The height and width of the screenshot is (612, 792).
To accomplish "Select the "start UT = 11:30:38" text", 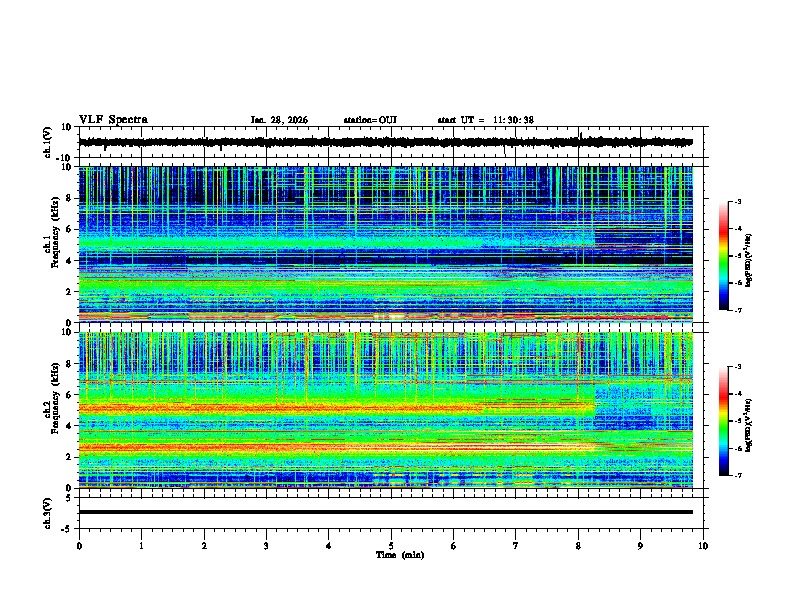I will click(485, 120).
